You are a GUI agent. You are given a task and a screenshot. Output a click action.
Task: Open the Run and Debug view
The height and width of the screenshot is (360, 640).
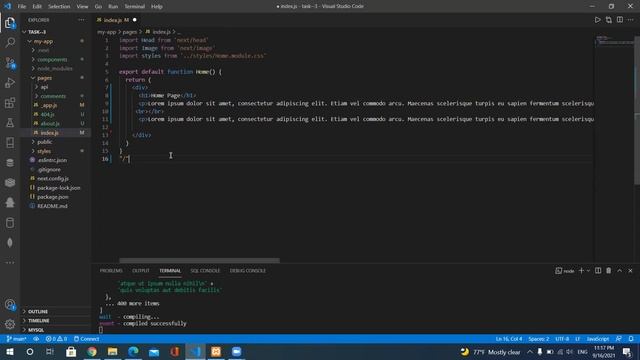tap(10, 82)
